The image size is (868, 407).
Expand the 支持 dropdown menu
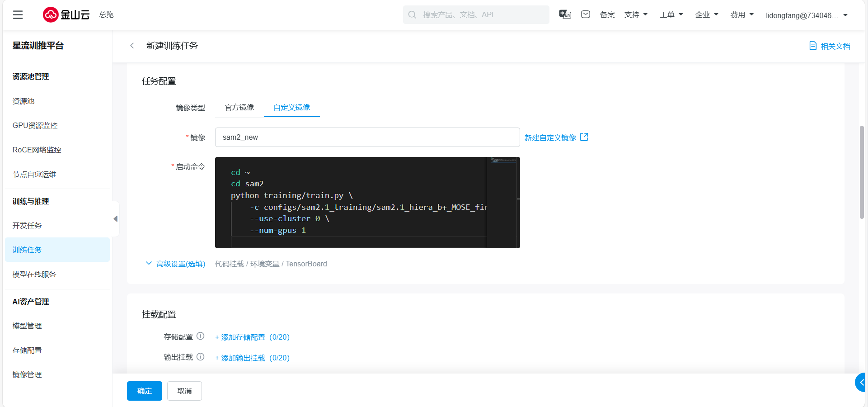pyautogui.click(x=636, y=15)
